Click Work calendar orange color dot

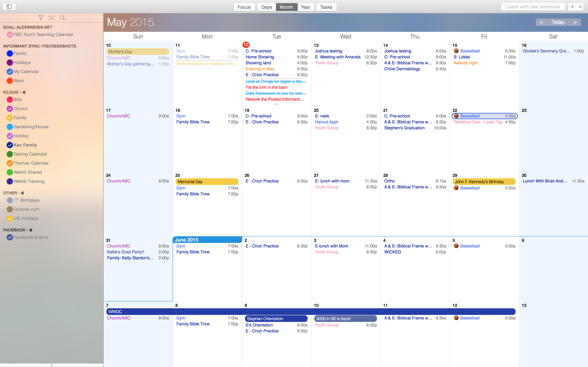pyautogui.click(x=10, y=81)
